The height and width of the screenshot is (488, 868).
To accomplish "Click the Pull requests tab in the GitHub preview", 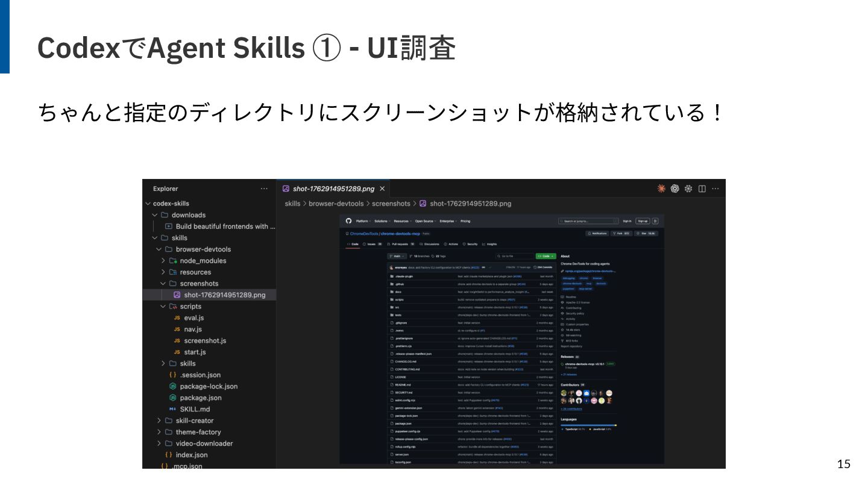I will [x=400, y=244].
